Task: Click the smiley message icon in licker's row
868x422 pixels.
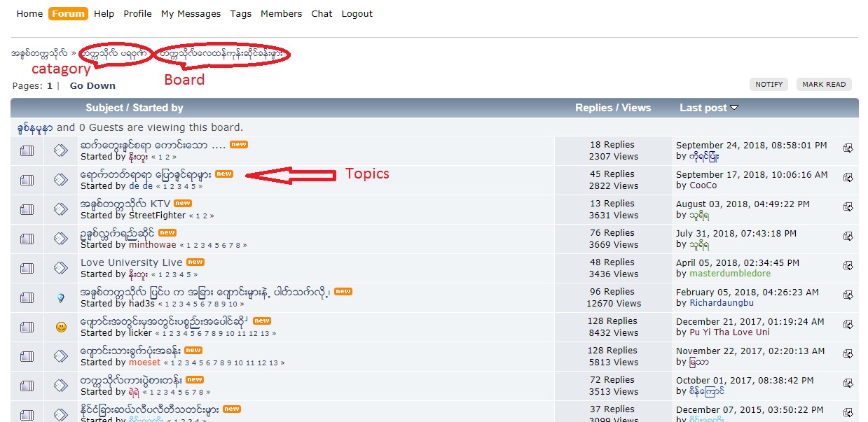Action: (x=61, y=327)
